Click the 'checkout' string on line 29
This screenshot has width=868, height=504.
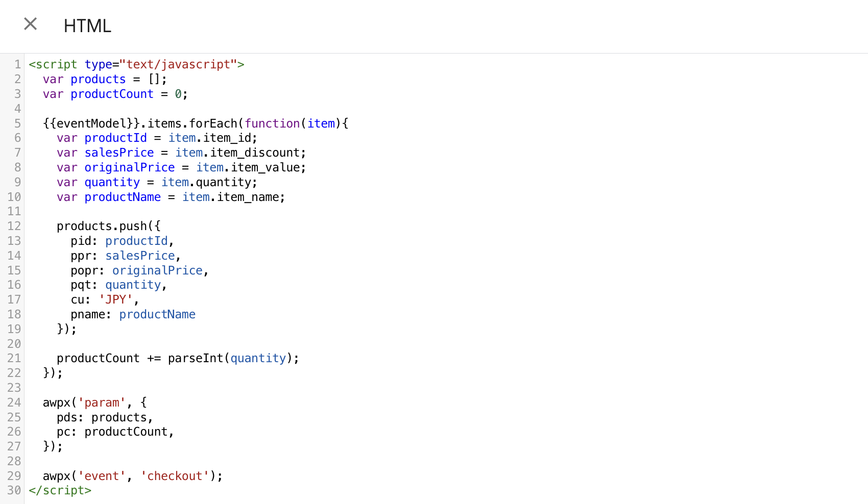[175, 476]
